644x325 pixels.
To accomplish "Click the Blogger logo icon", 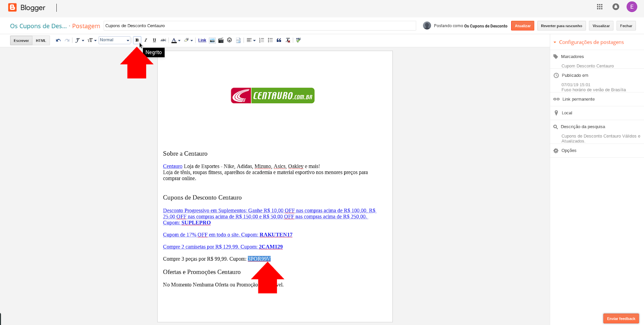I will pos(12,7).
